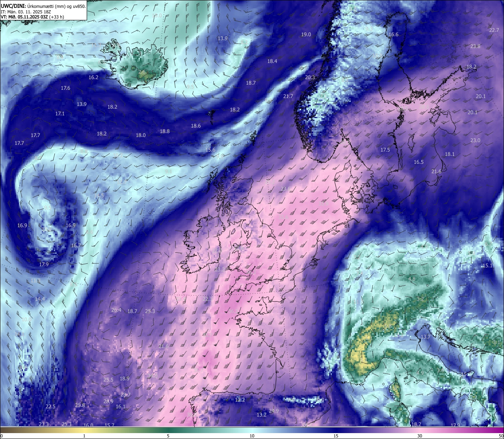Click the 26.4 value on the map
This screenshot has width=504, height=439.
(x=116, y=310)
